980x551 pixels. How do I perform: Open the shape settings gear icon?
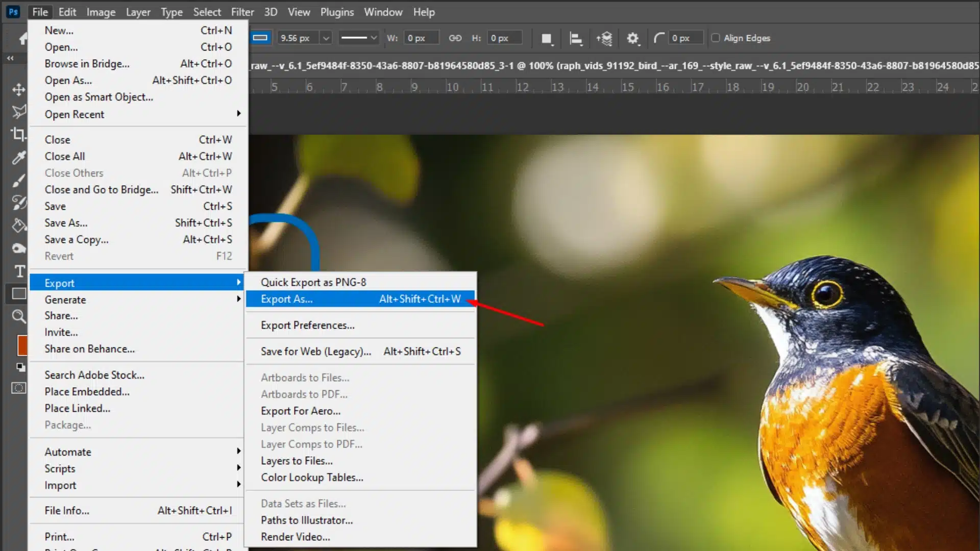633,39
